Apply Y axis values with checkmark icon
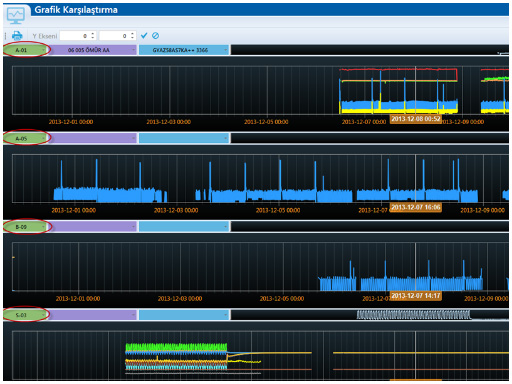Viewport: 512px width, 384px height. coord(144,35)
